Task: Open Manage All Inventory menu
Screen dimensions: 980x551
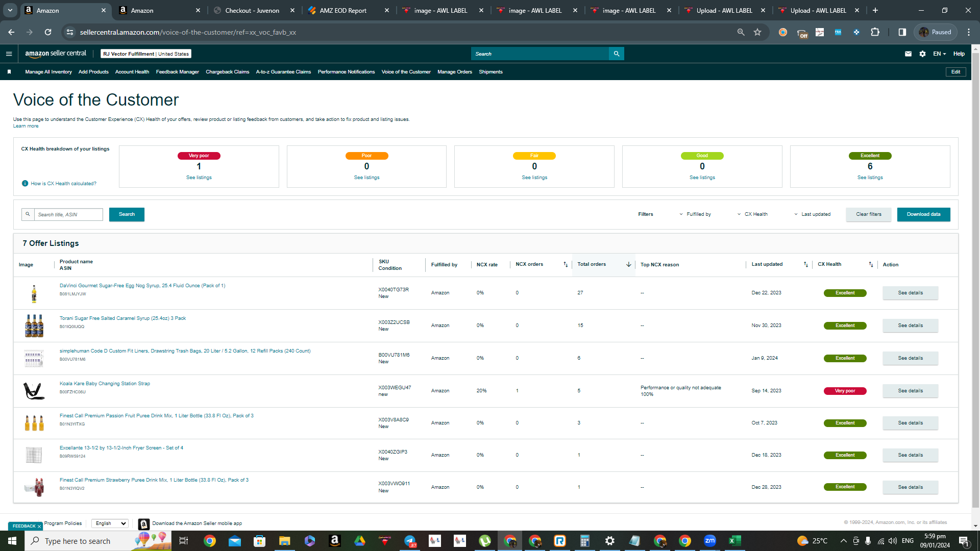Action: (x=48, y=72)
